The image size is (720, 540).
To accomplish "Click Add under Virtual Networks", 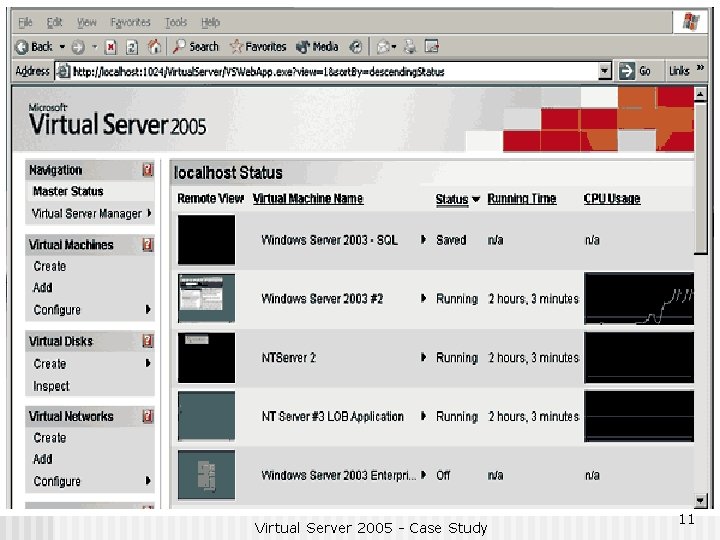I will 42,459.
